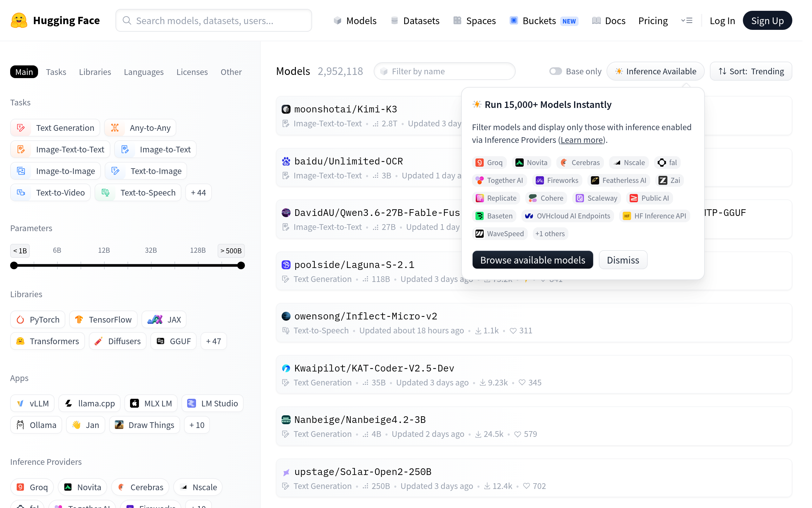Switch to the Languages filter tab
The image size is (812, 508).
pyautogui.click(x=144, y=72)
